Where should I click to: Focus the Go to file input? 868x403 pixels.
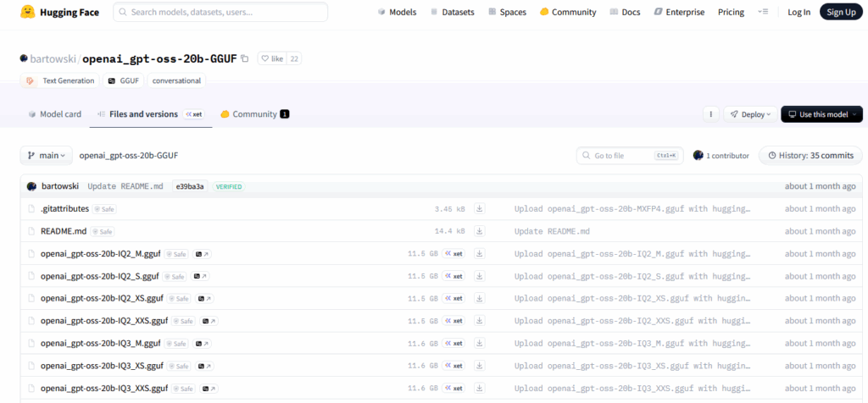(x=630, y=156)
